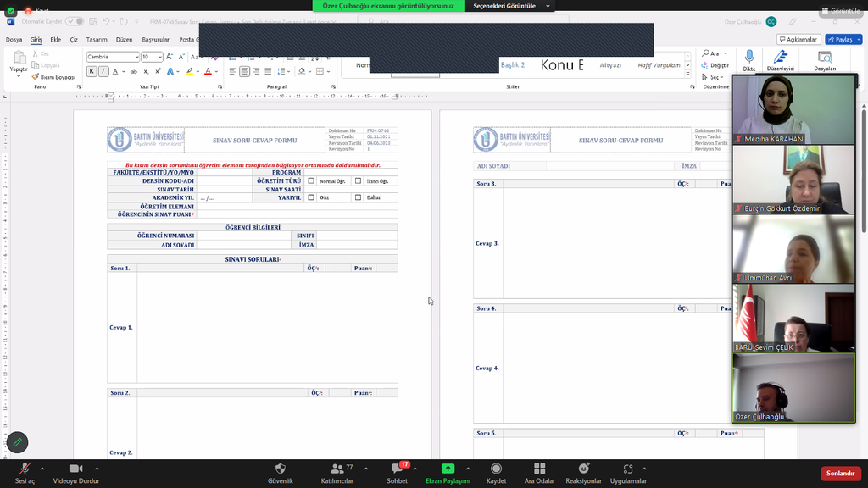
Task: Check the Normal Öğr. checkbox in form
Action: 311,180
